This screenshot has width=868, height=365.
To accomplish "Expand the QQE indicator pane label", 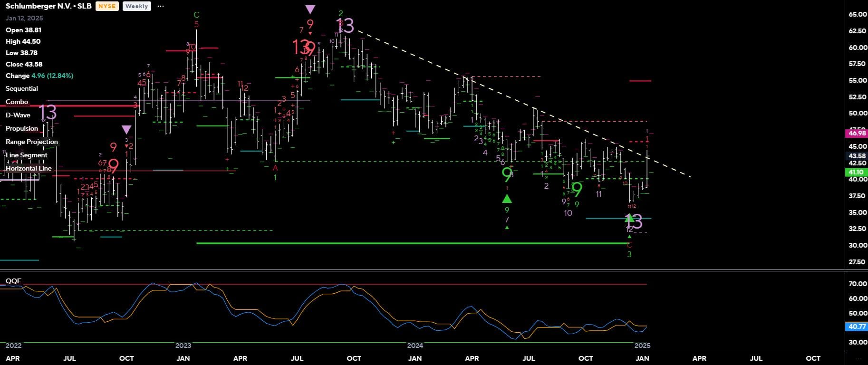I will [13, 281].
